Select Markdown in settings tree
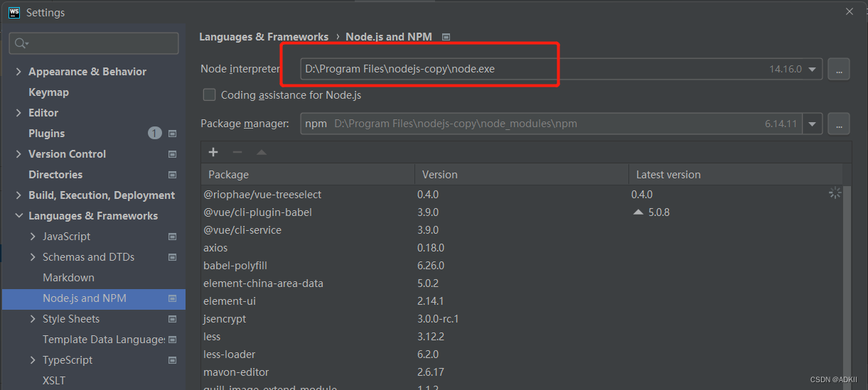This screenshot has width=868, height=390. [68, 278]
